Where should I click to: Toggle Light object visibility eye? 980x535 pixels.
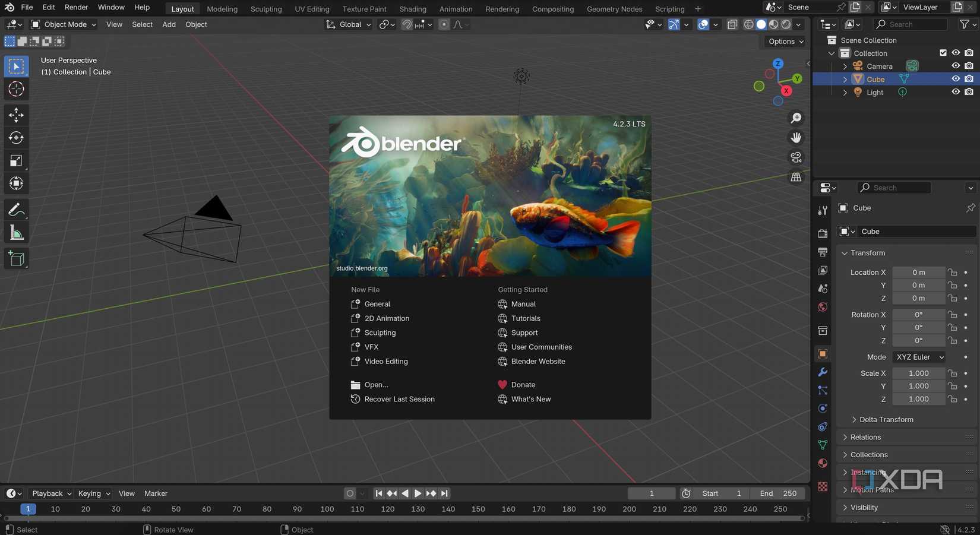[x=955, y=92]
